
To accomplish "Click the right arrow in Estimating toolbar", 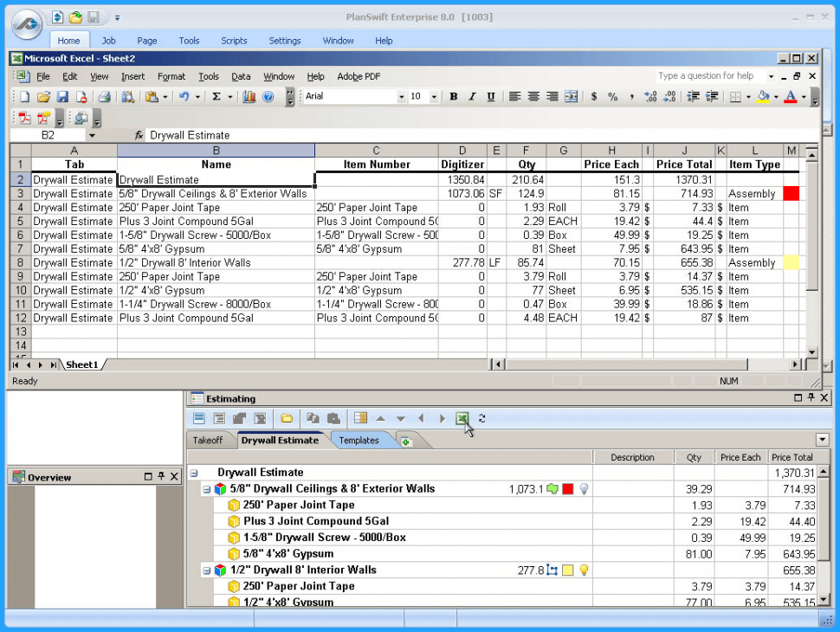I will (442, 418).
